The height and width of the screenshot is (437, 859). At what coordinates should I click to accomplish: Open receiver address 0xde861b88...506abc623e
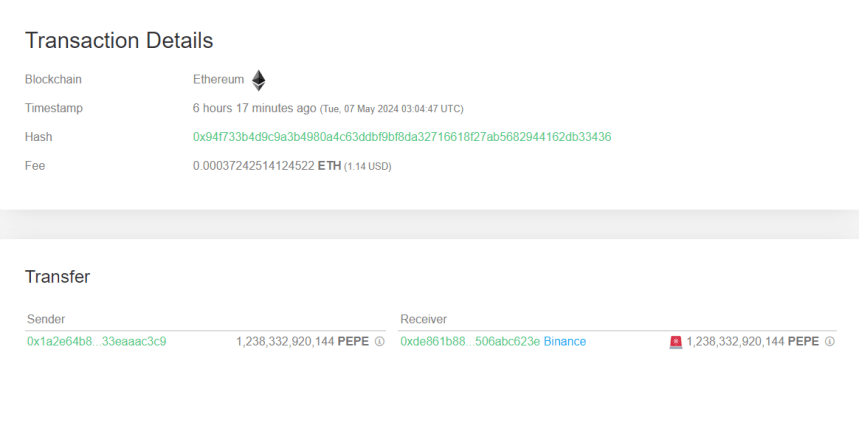469,342
